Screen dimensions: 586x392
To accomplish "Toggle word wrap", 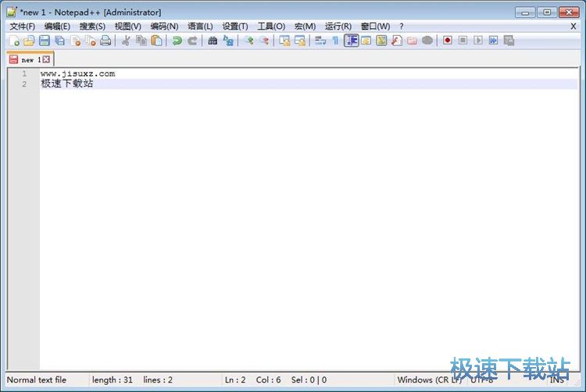I will click(320, 41).
